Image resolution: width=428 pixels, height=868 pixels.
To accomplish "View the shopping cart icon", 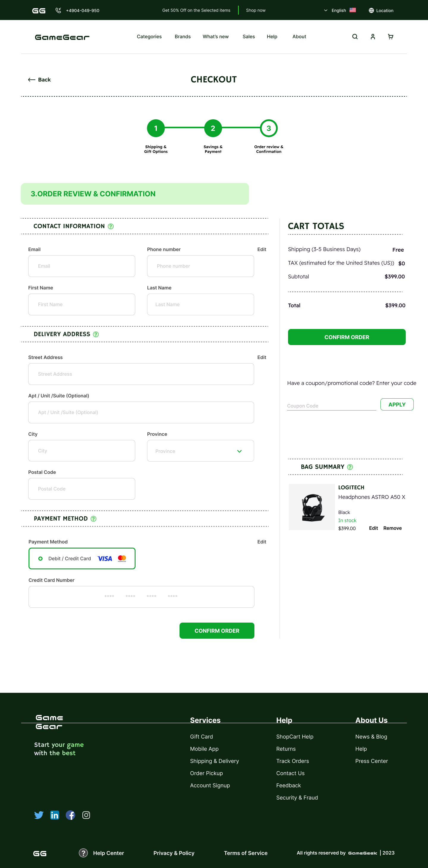I will 390,36.
